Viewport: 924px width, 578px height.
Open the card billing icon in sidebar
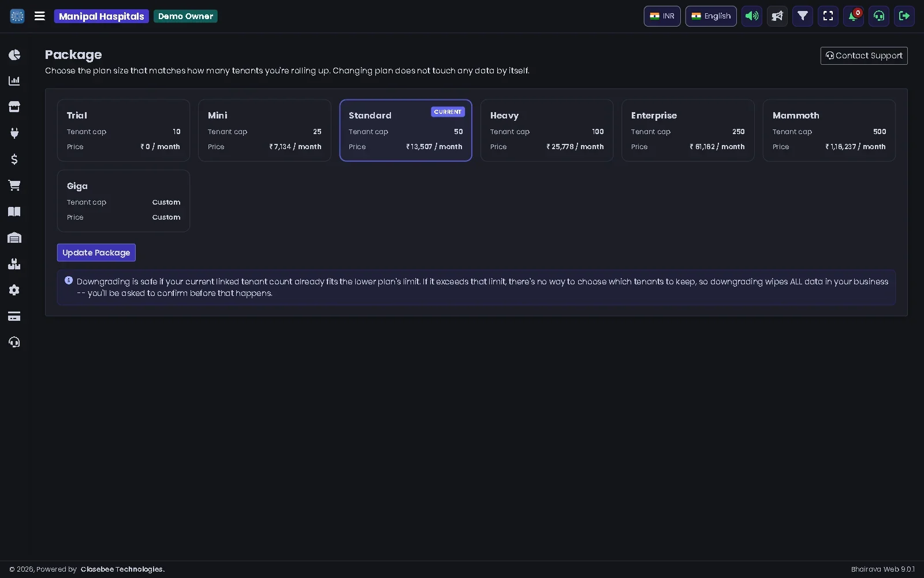tap(14, 316)
